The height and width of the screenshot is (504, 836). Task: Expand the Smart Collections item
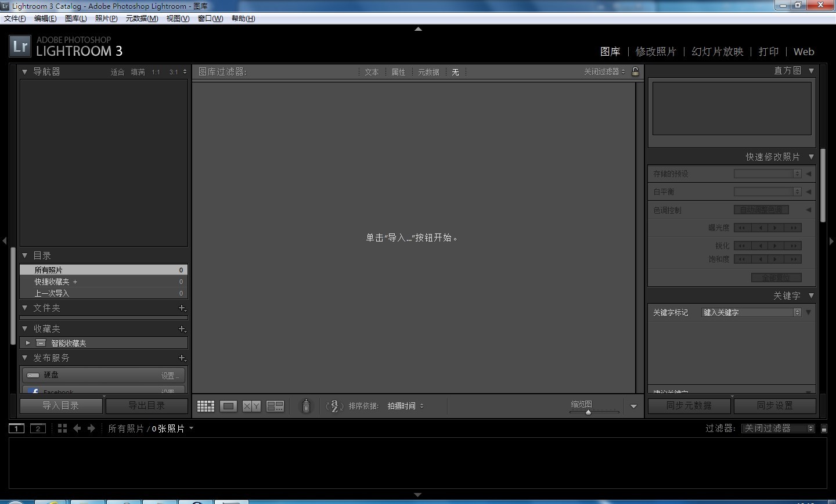click(27, 343)
